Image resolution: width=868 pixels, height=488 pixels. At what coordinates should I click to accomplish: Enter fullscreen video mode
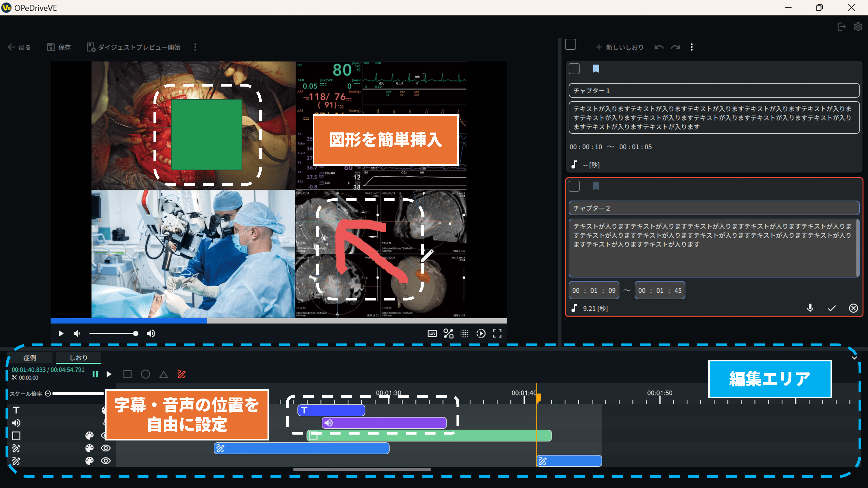tap(497, 333)
